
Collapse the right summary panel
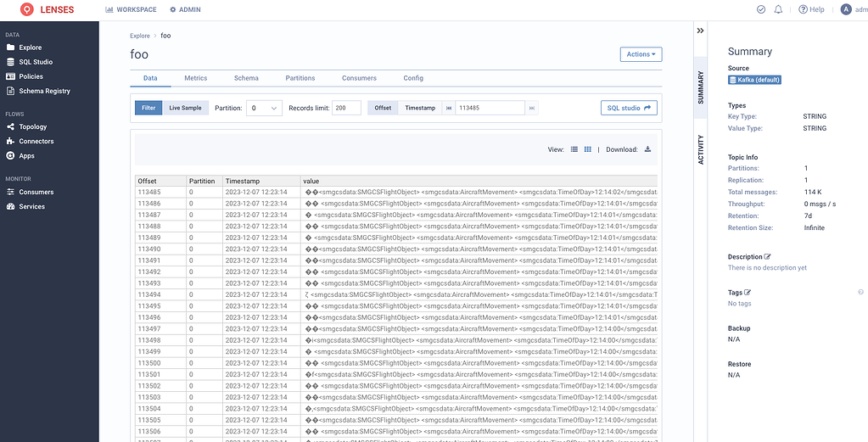(x=700, y=30)
